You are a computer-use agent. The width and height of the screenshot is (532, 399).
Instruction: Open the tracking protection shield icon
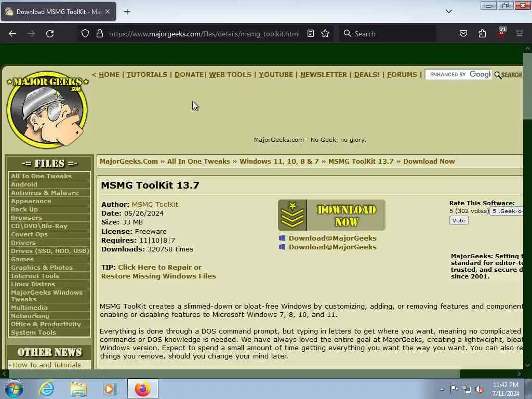(85, 33)
